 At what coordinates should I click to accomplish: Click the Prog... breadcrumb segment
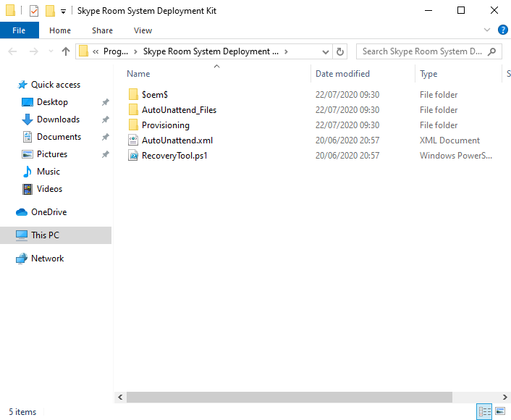click(116, 51)
